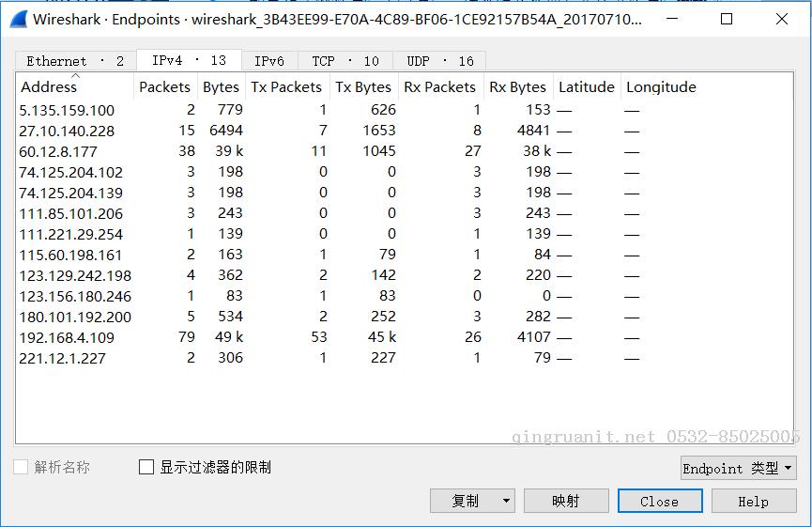Maximize the Endpoints window
Viewport: 812px width, 527px height.
tap(727, 19)
